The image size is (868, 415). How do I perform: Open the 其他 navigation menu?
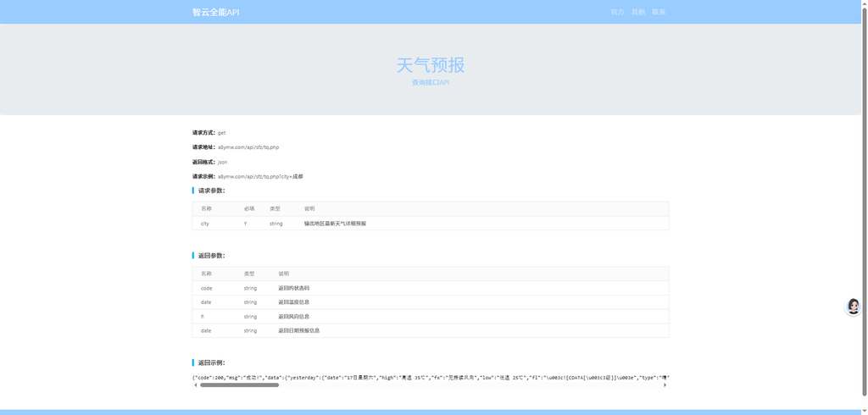pyautogui.click(x=638, y=12)
